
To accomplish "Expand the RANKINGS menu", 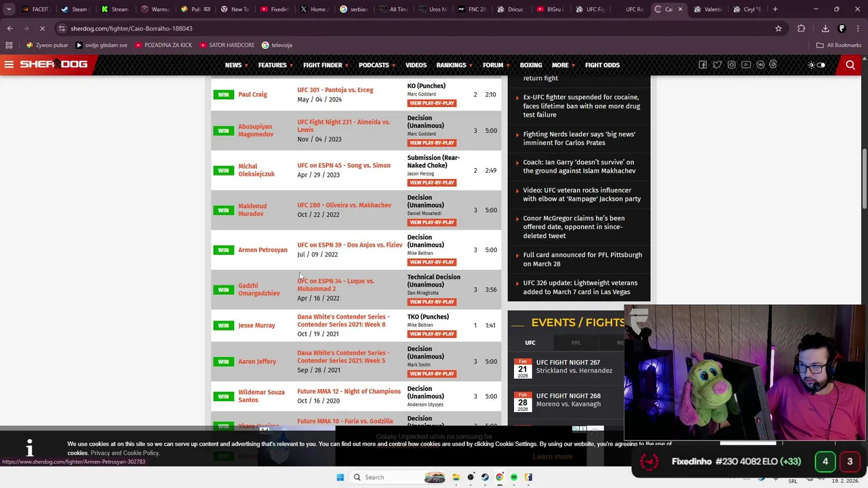I will click(454, 65).
